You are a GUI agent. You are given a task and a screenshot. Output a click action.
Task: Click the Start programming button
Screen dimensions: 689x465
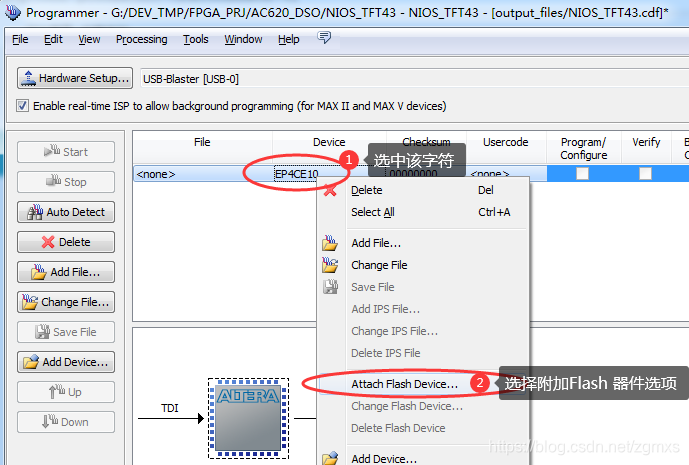[x=66, y=152]
